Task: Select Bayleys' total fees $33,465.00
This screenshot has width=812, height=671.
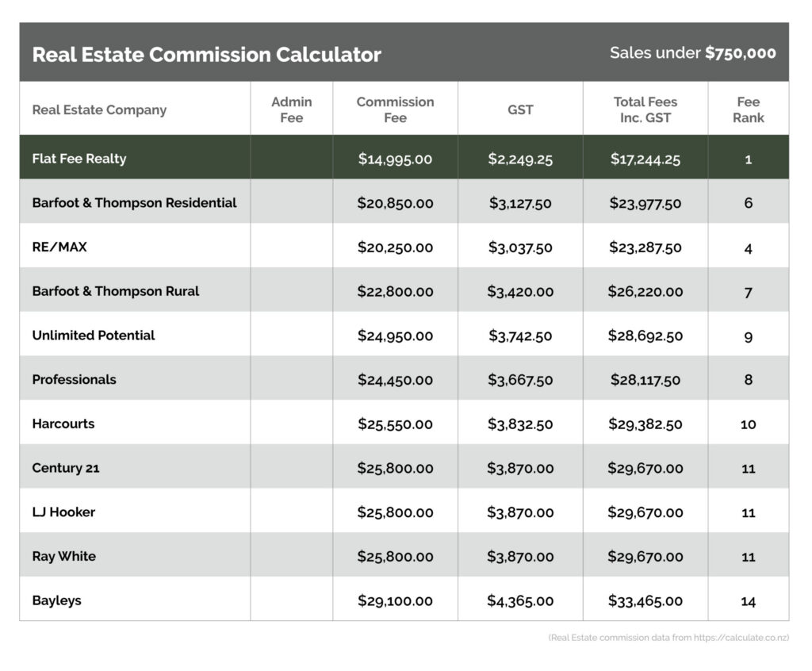Action: [645, 601]
